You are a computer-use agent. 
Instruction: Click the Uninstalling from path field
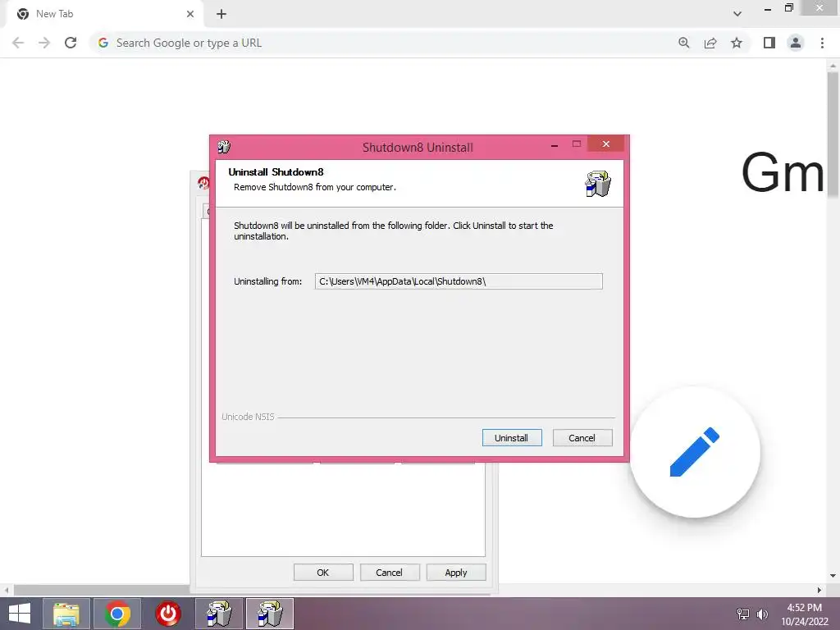(x=459, y=281)
